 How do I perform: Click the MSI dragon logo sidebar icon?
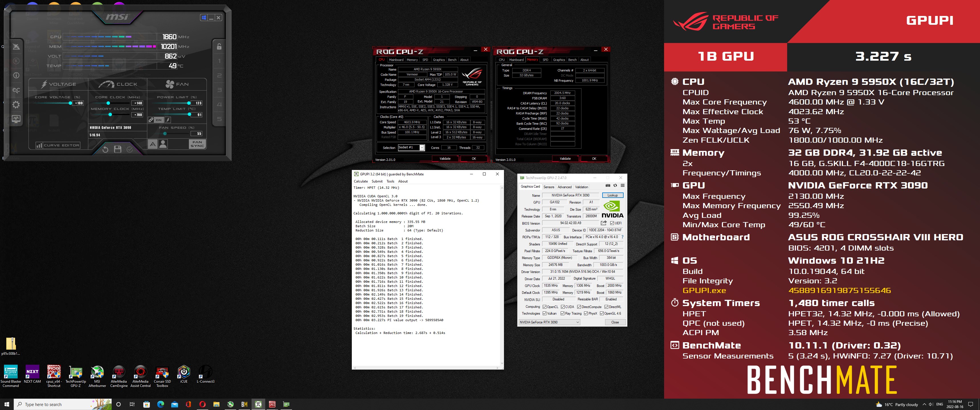click(x=16, y=46)
